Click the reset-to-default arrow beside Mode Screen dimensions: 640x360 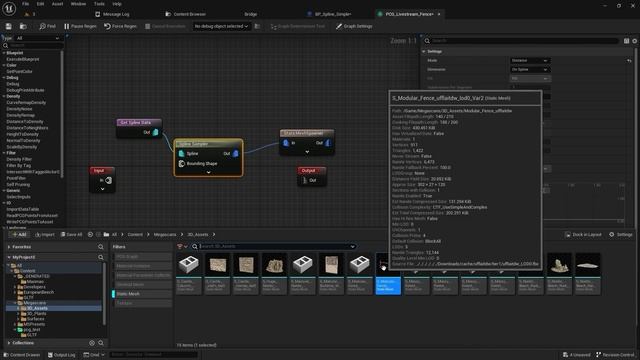629,60
